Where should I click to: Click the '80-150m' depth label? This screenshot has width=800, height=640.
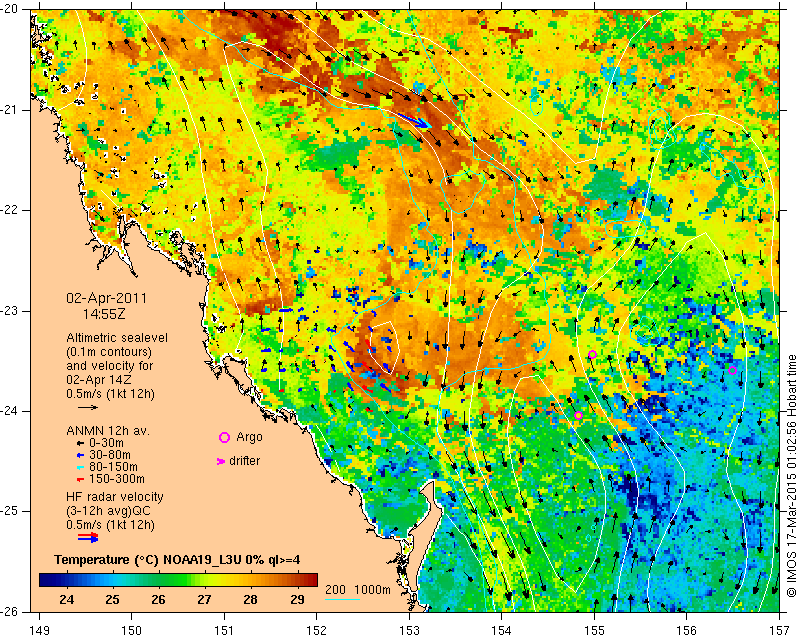click(113, 467)
